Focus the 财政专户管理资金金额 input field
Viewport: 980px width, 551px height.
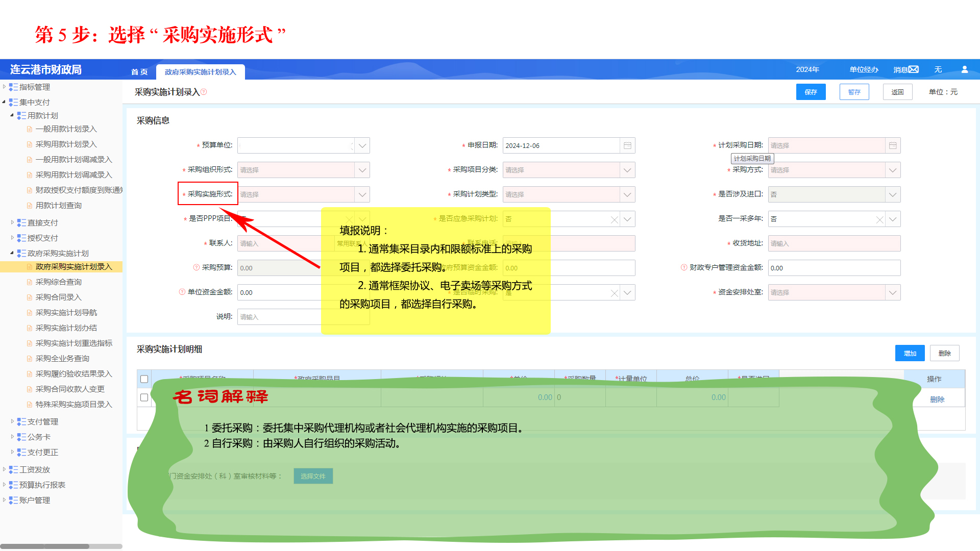[834, 268]
